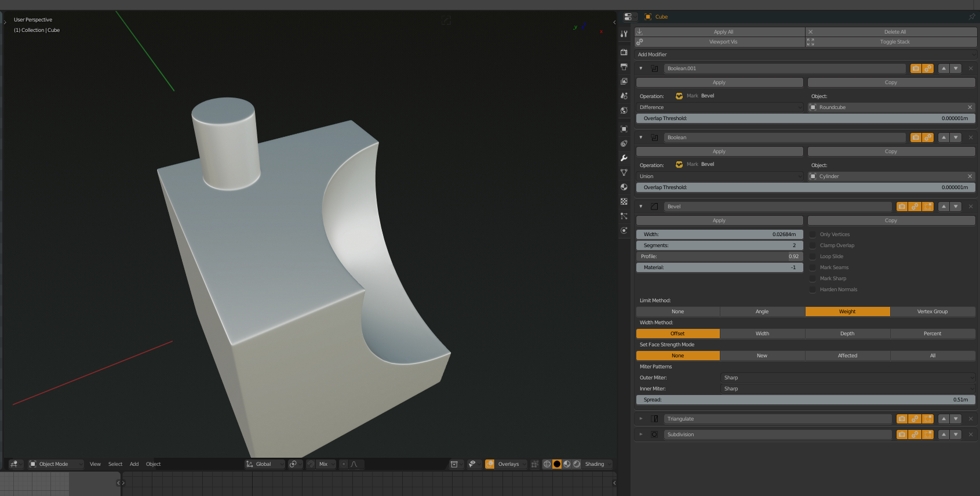Image resolution: width=980 pixels, height=496 pixels.
Task: Toggle viewport visibility for Boolean modifier
Action: tap(928, 137)
